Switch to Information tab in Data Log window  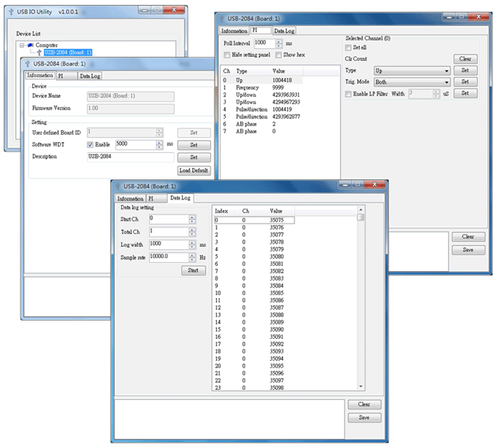coord(130,199)
